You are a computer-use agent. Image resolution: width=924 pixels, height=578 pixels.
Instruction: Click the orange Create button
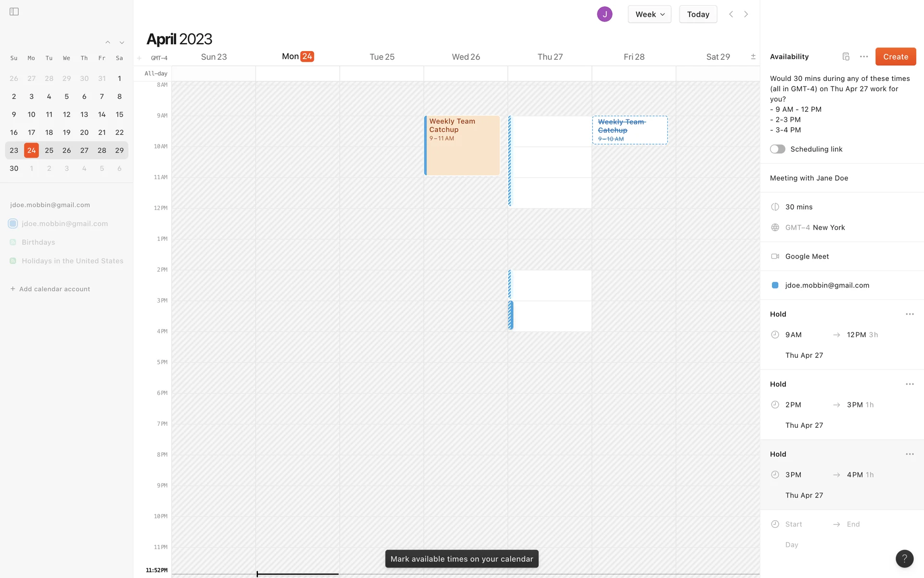coord(895,56)
